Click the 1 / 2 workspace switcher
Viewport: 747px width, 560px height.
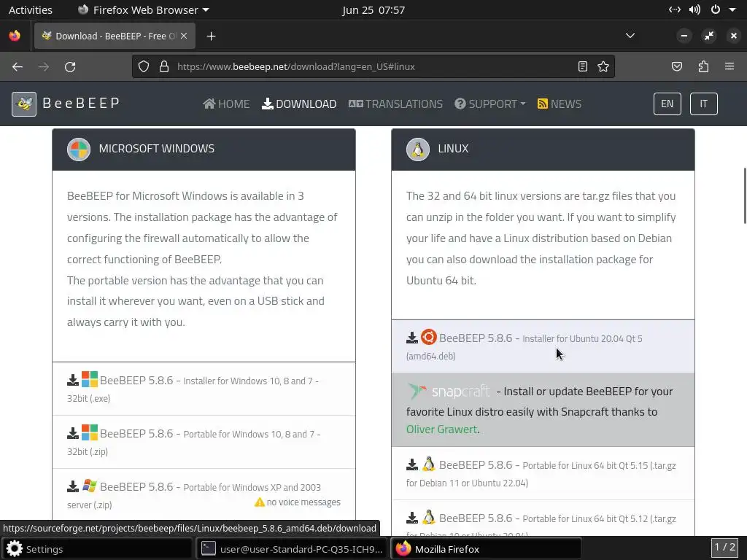point(724,547)
